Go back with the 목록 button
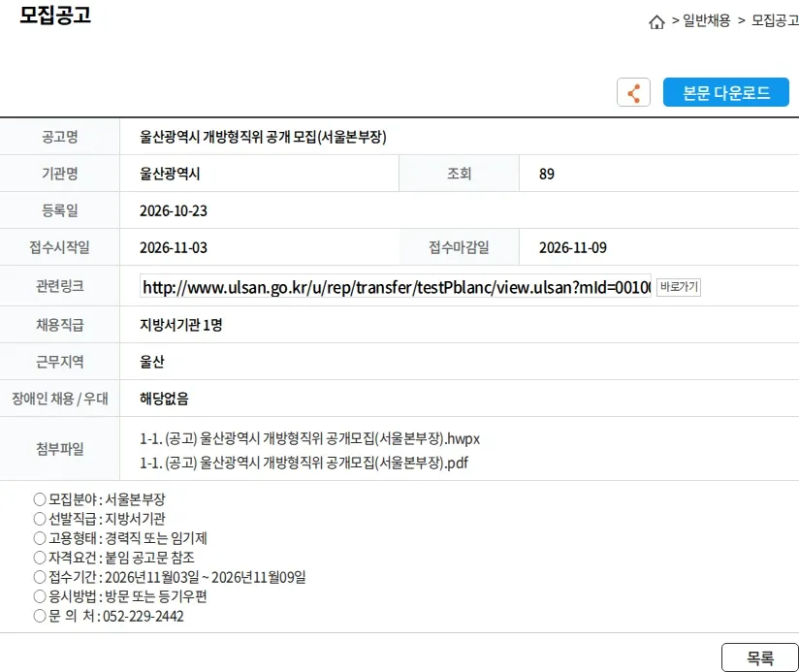Viewport: 799px width, 672px height. (760, 657)
